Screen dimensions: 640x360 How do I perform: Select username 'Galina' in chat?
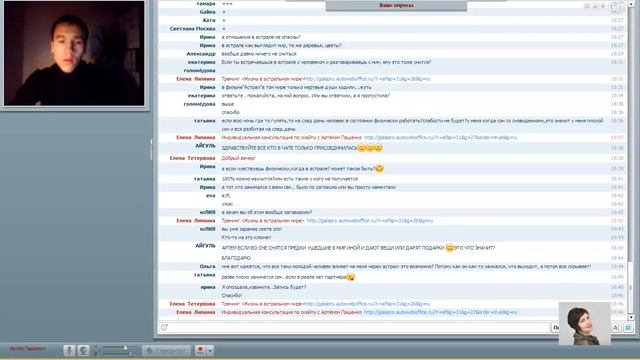(207, 12)
